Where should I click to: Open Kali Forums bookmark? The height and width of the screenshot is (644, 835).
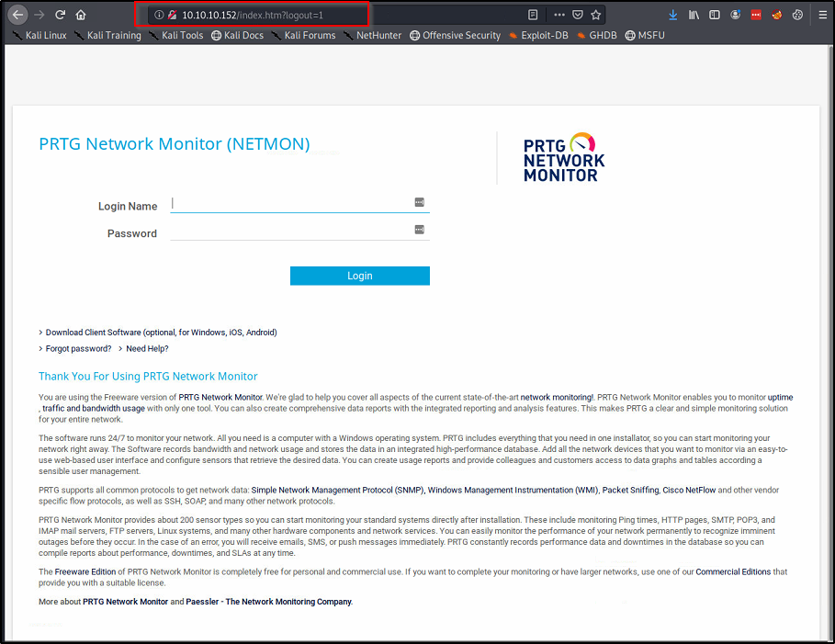click(x=303, y=35)
